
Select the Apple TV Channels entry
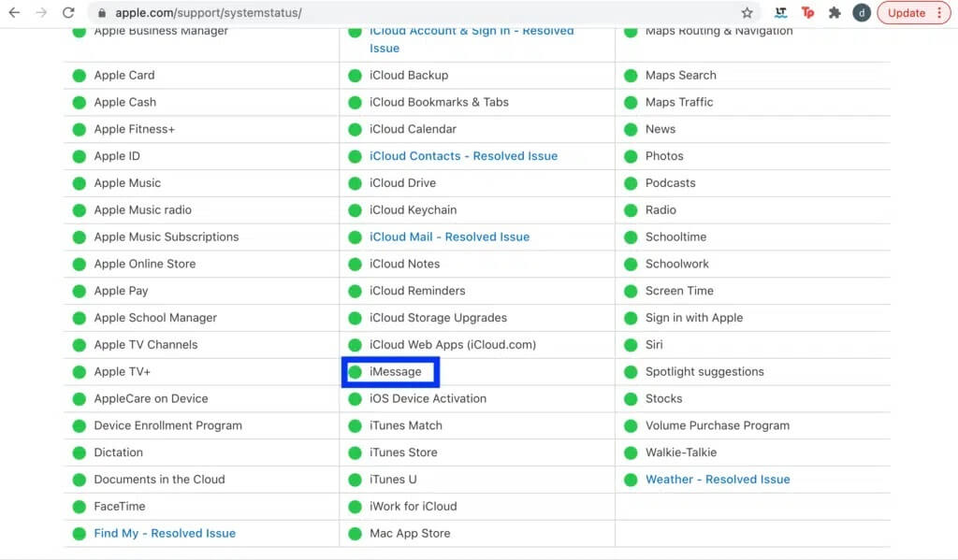145,344
